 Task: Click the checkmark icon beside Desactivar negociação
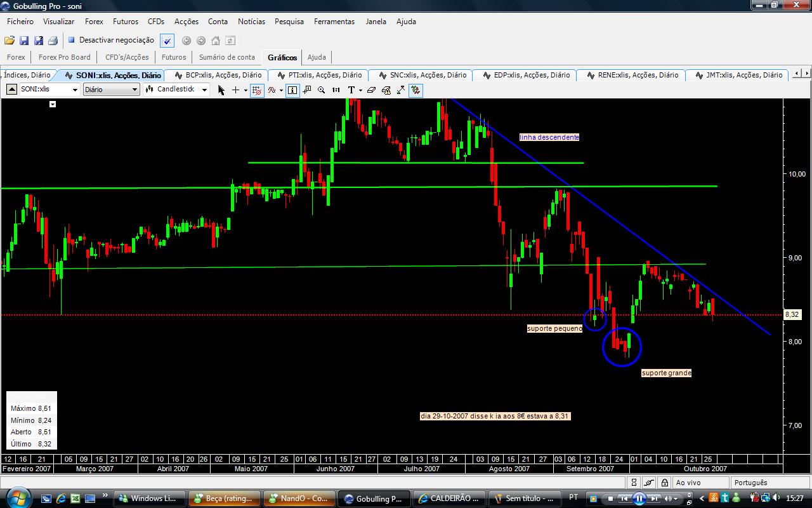[x=167, y=41]
